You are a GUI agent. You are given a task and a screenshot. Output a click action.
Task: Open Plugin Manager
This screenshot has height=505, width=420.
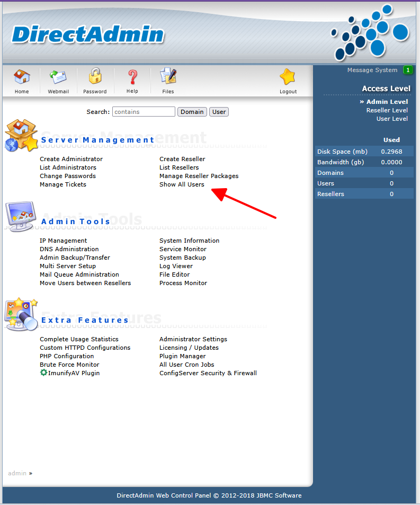pos(183,356)
